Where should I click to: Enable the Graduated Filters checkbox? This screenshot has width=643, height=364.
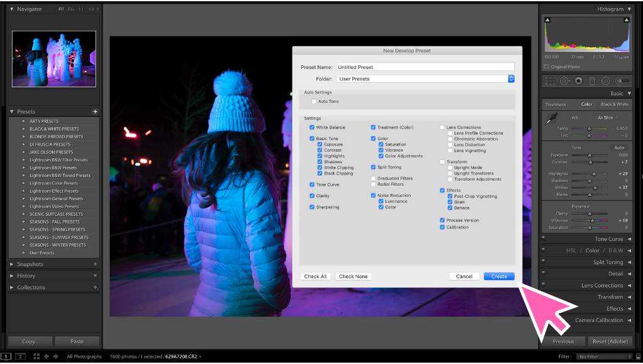point(373,178)
